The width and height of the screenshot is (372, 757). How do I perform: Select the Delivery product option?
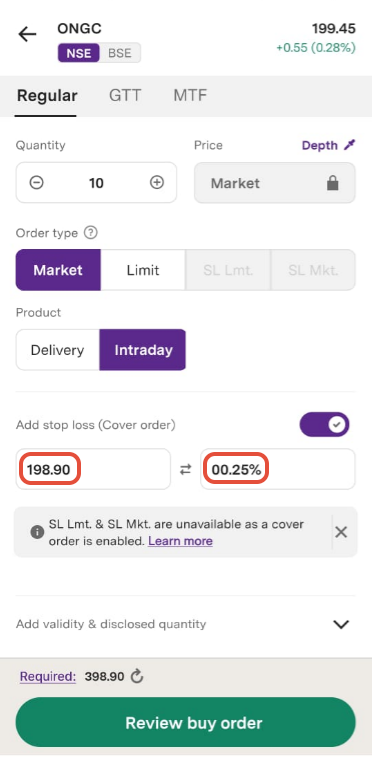(x=57, y=350)
